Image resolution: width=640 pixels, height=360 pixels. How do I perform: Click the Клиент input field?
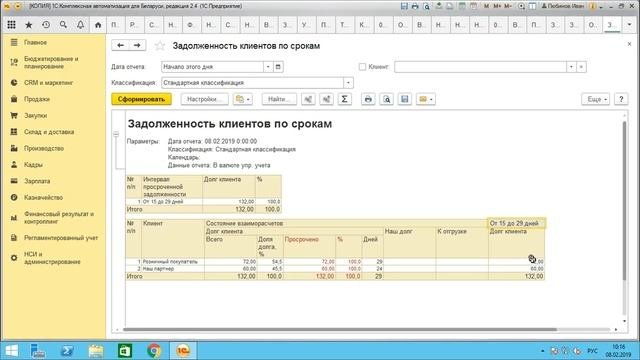(x=480, y=67)
